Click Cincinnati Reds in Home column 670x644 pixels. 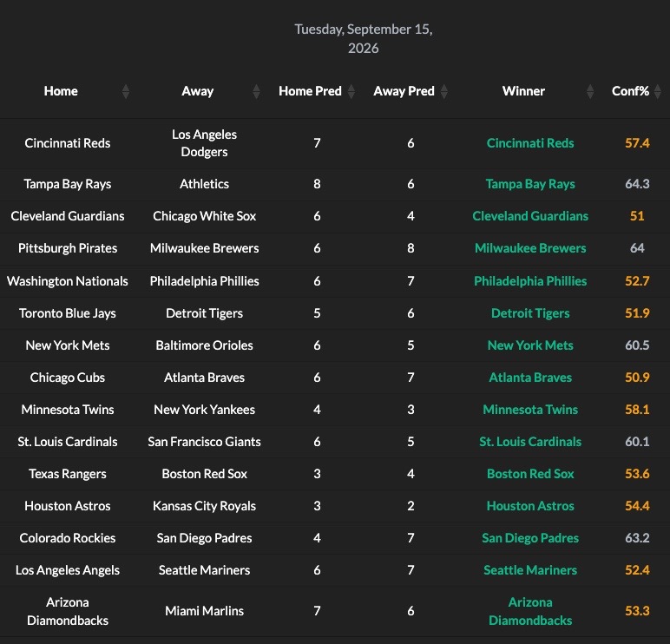[x=68, y=143]
